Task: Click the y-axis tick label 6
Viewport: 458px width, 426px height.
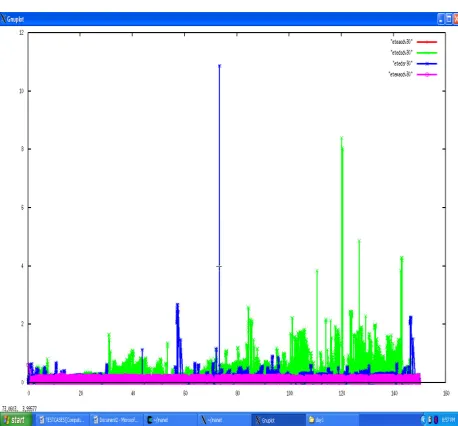Action: [22, 207]
